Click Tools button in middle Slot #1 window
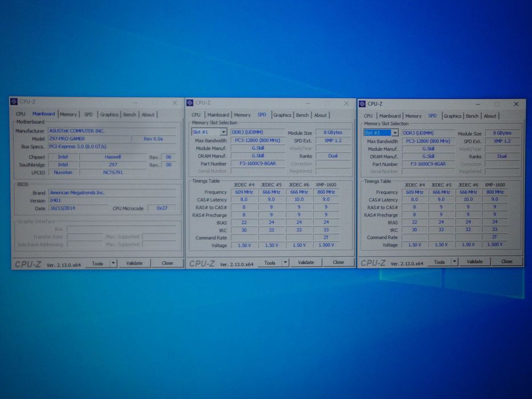 click(x=270, y=263)
